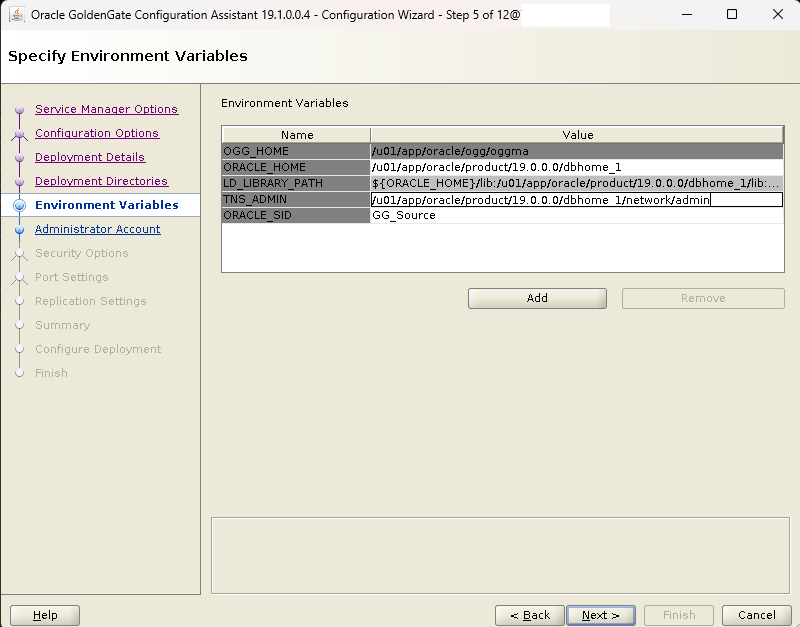Click the GG_Source value cell
800x627 pixels.
point(577,215)
